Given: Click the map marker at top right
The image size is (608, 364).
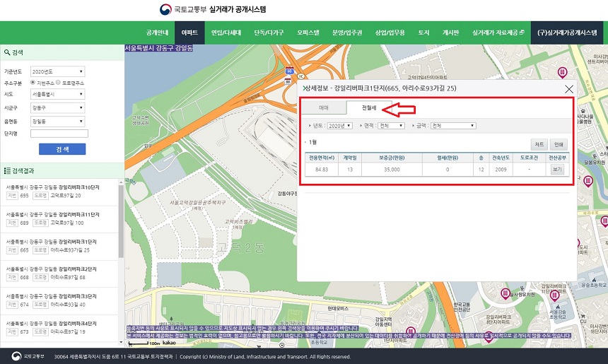Looking at the screenshot, I should click(562, 72).
